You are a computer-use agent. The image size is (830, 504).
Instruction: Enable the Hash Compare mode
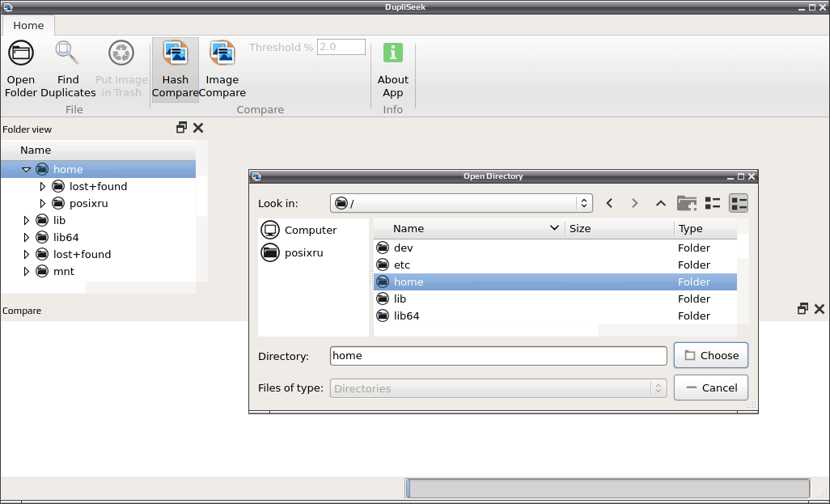tap(176, 69)
